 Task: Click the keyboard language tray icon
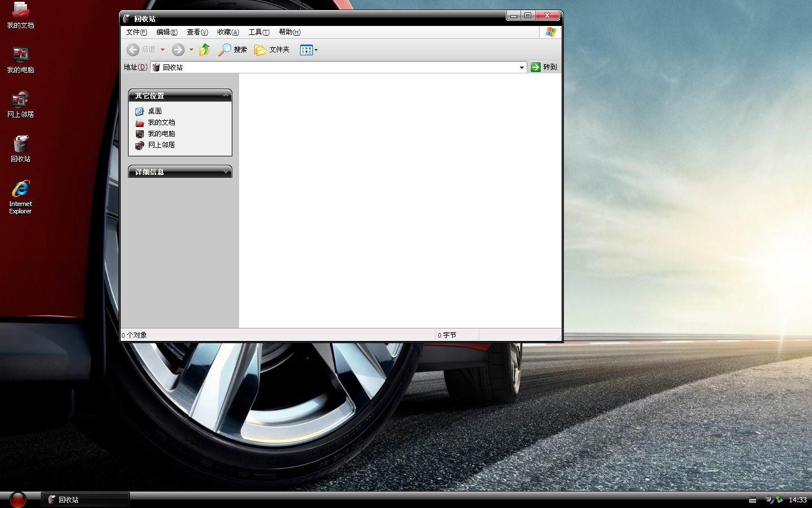753,500
